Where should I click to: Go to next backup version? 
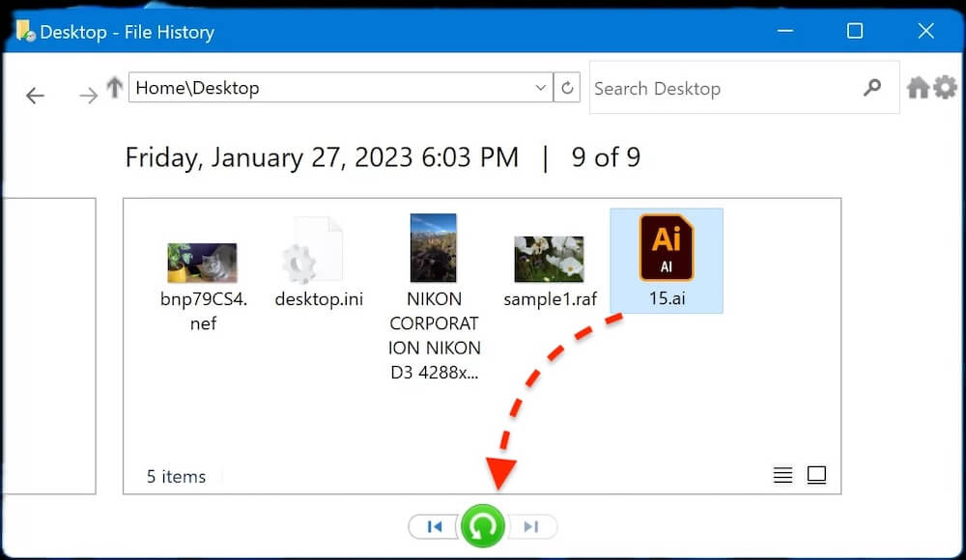(530, 526)
